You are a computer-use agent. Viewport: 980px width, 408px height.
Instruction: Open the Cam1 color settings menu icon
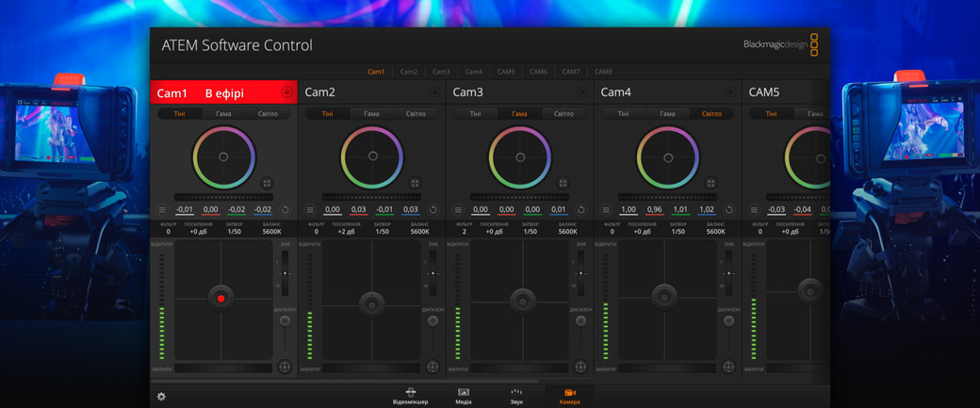pos(162,210)
